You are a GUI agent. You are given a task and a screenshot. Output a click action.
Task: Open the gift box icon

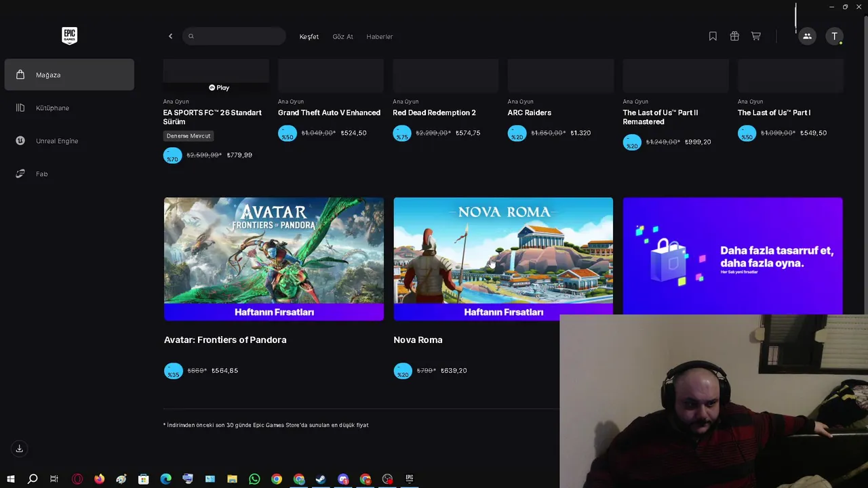(734, 37)
